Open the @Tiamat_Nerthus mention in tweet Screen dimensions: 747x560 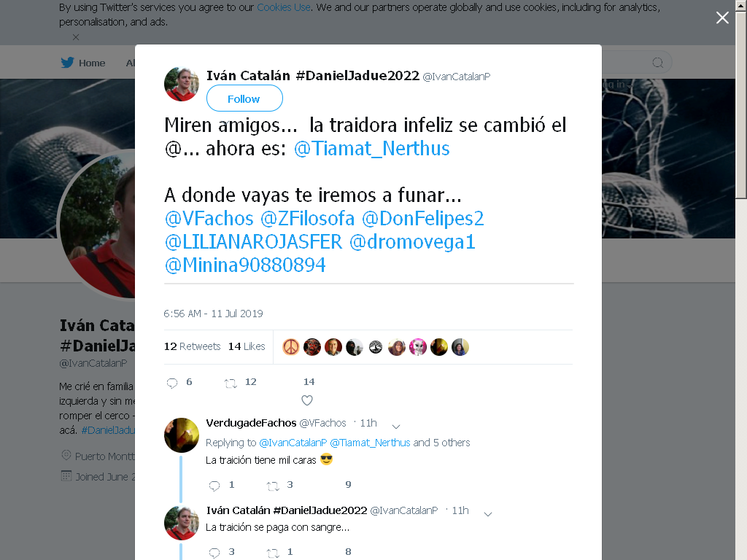click(371, 149)
